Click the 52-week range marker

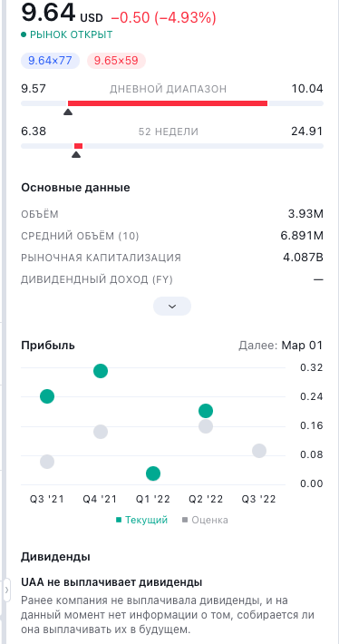coord(76,154)
